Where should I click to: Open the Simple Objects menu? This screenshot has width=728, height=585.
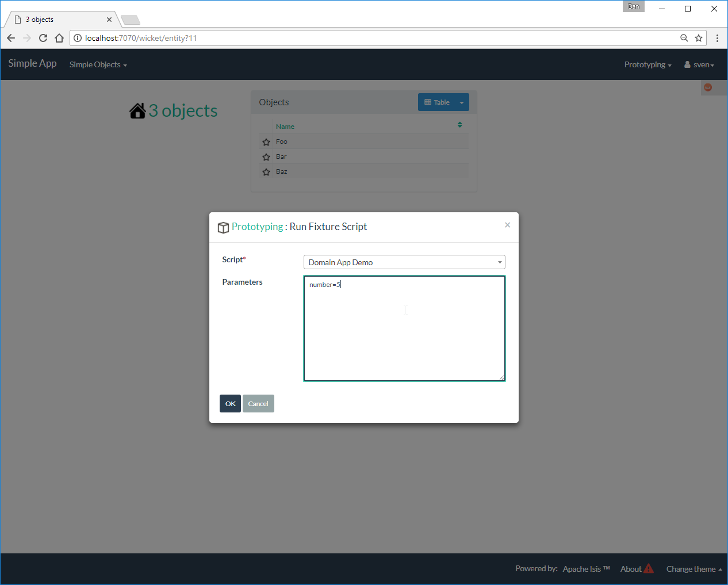[98, 64]
